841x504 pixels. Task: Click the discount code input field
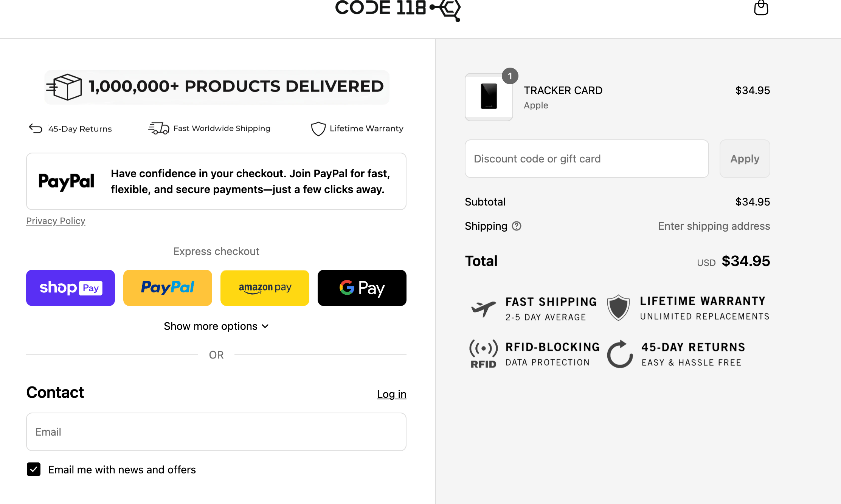tap(587, 159)
